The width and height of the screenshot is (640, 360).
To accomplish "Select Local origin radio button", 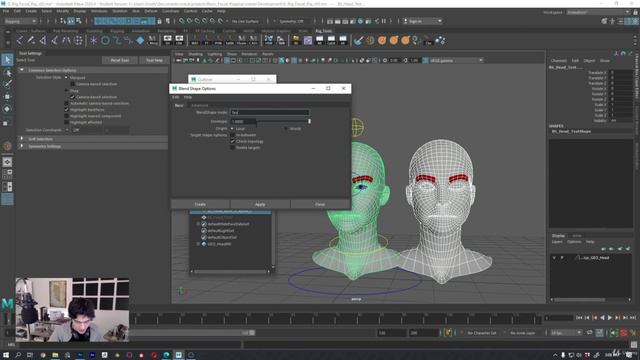I will point(232,129).
